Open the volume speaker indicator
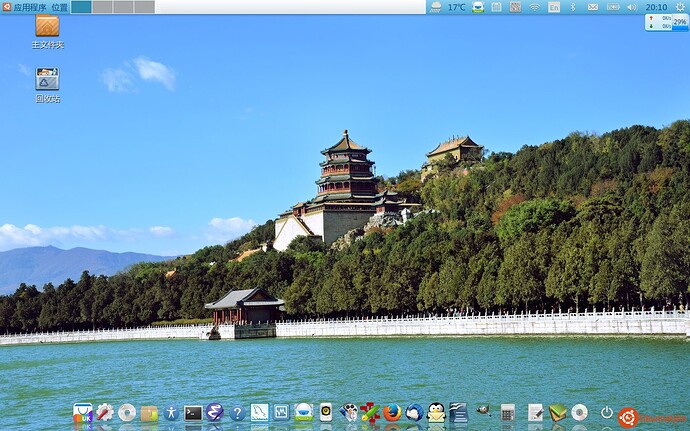The height and width of the screenshot is (431, 690). pos(632,7)
